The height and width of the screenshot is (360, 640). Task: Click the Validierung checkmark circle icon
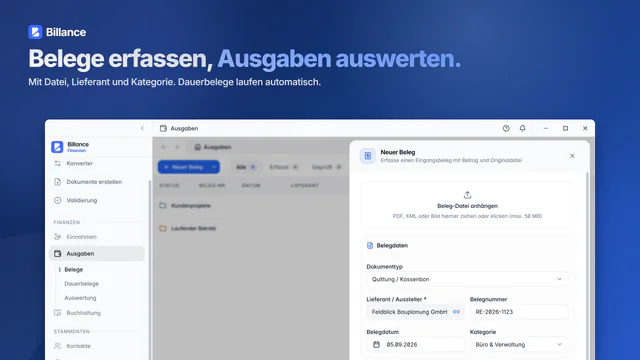click(58, 200)
